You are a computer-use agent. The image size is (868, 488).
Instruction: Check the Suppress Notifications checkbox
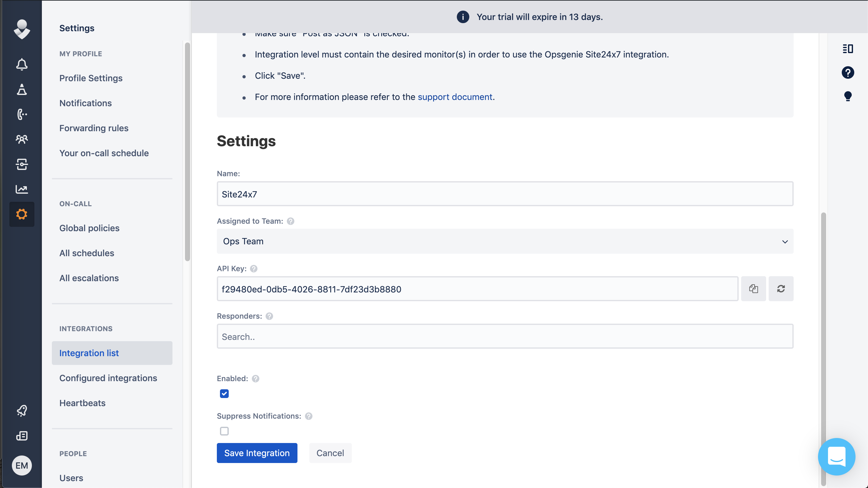pyautogui.click(x=224, y=431)
